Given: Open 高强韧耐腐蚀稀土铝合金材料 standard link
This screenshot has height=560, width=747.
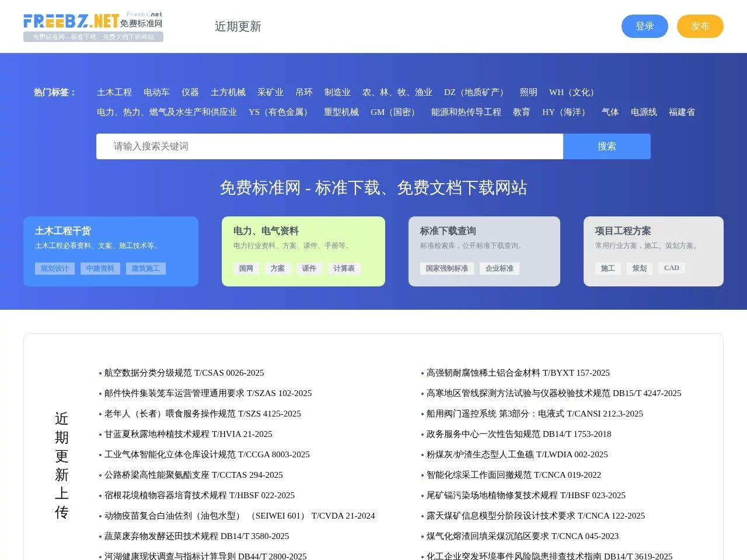Looking at the screenshot, I should click(x=516, y=373).
